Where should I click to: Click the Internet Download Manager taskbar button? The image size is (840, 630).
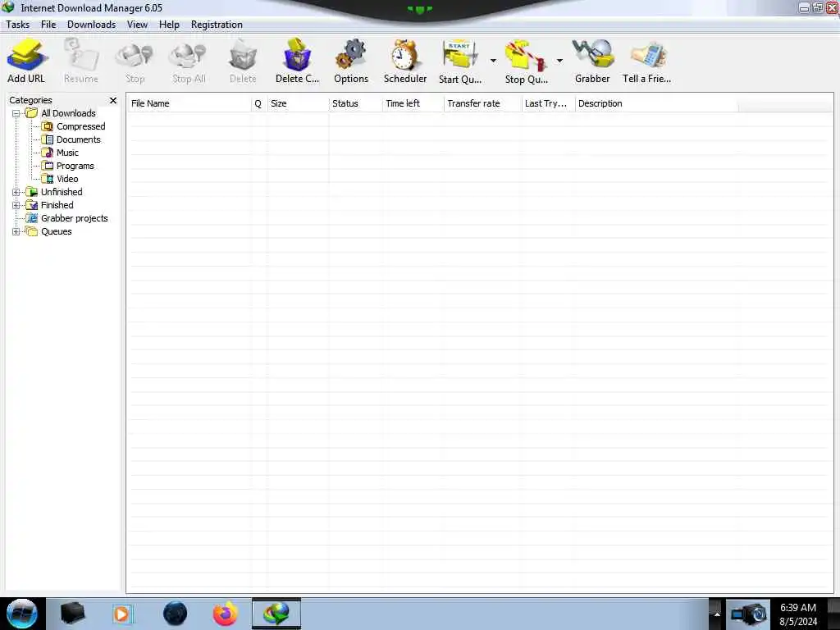276,614
